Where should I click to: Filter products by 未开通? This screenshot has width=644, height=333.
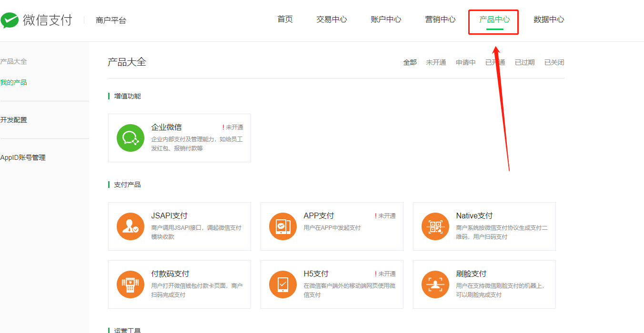pyautogui.click(x=436, y=62)
